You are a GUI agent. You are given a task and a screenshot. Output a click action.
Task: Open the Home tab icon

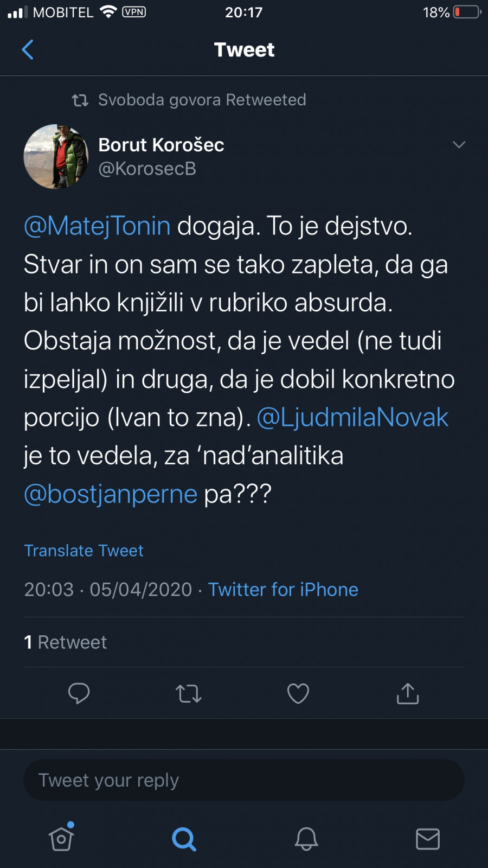click(x=61, y=838)
